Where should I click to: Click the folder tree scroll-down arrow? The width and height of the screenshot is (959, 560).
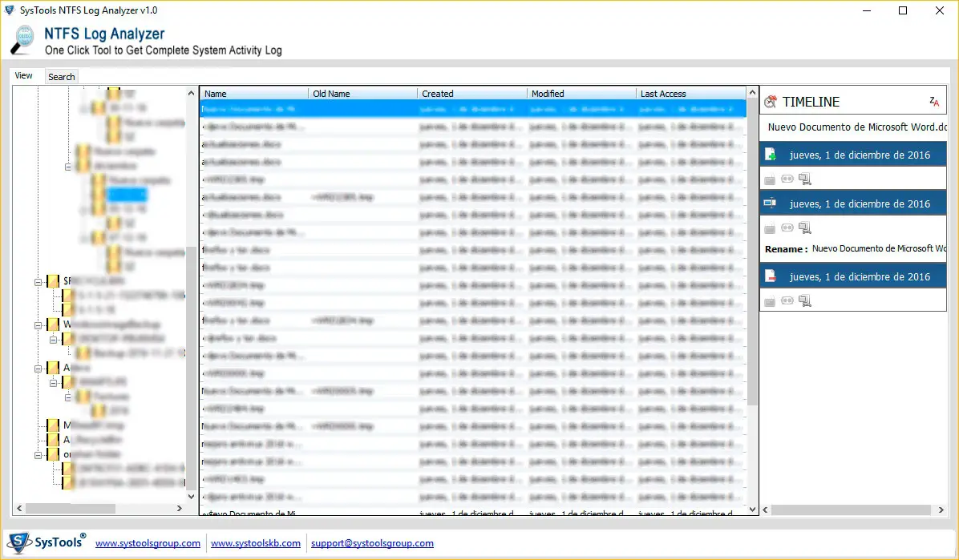coord(191,497)
